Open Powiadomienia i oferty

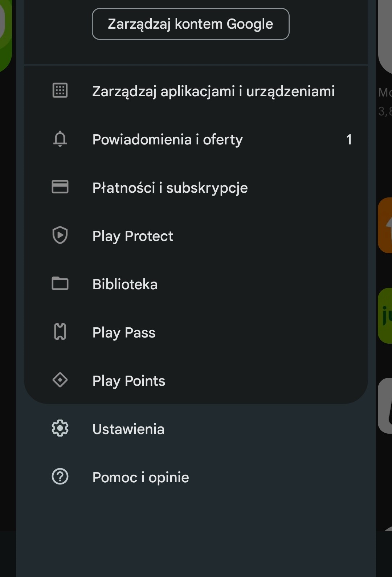click(x=167, y=140)
